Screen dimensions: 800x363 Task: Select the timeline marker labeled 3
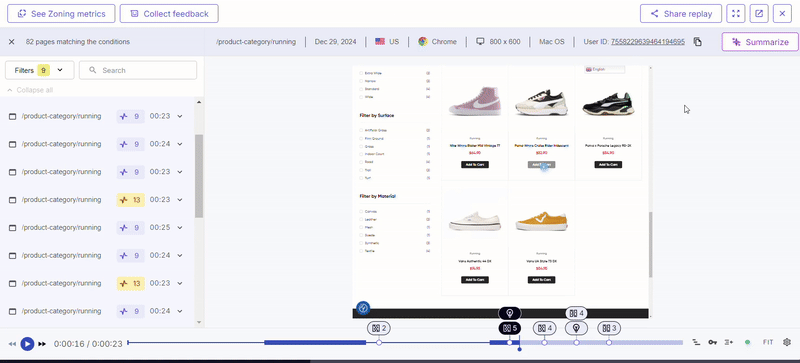click(609, 328)
